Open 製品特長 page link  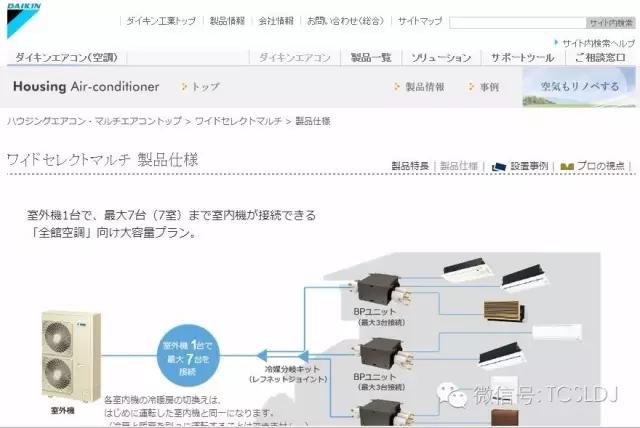pos(410,166)
